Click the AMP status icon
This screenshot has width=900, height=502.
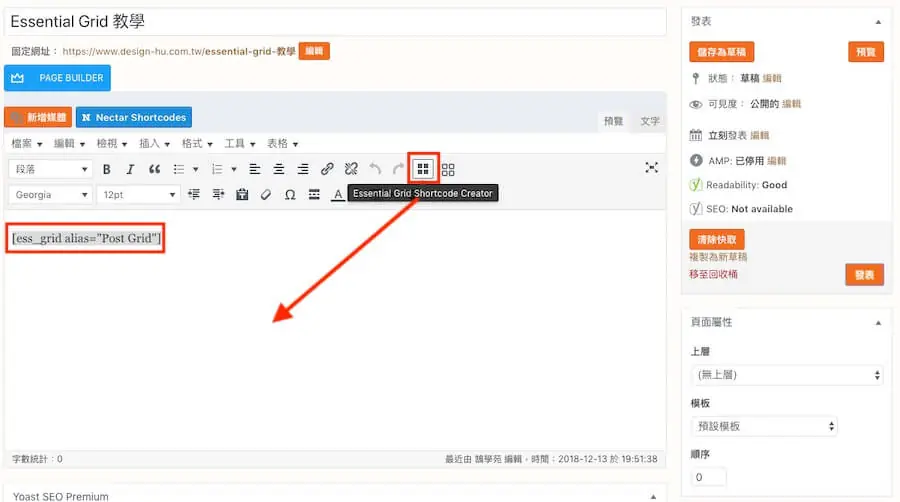coord(696,161)
